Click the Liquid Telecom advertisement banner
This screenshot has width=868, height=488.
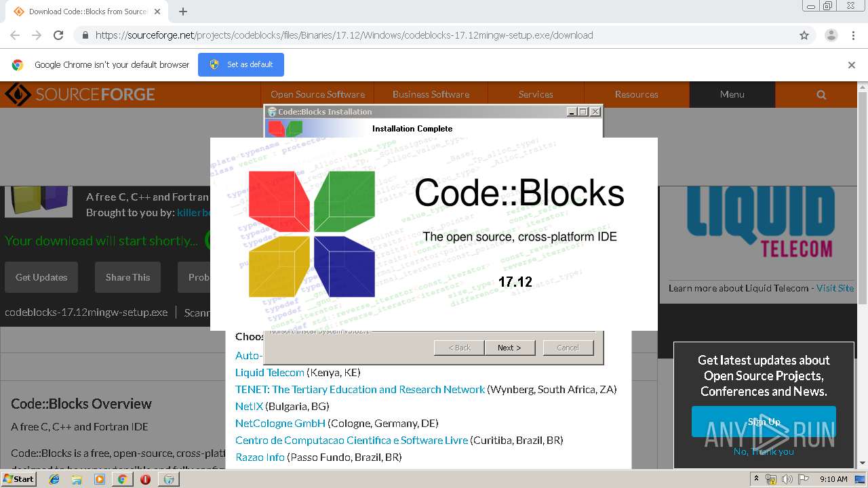(760, 222)
